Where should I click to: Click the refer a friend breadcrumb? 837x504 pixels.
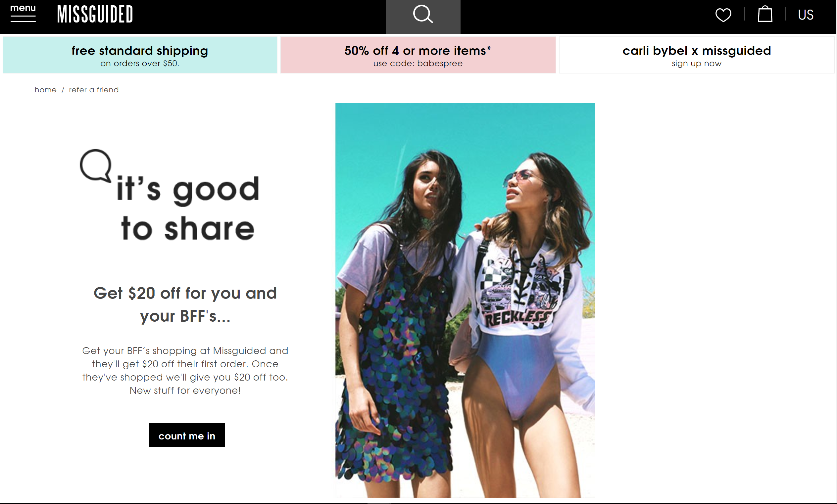point(94,90)
